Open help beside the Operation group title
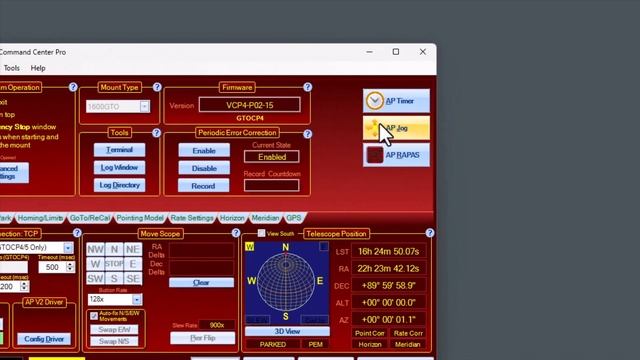Screen dimensions: 640x360 [73, 87]
